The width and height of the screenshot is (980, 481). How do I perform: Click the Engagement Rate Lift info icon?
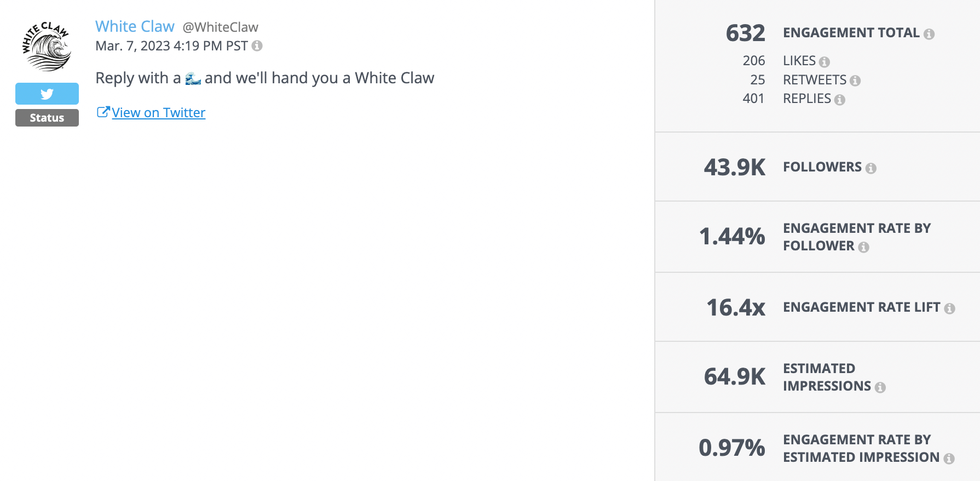(950, 308)
